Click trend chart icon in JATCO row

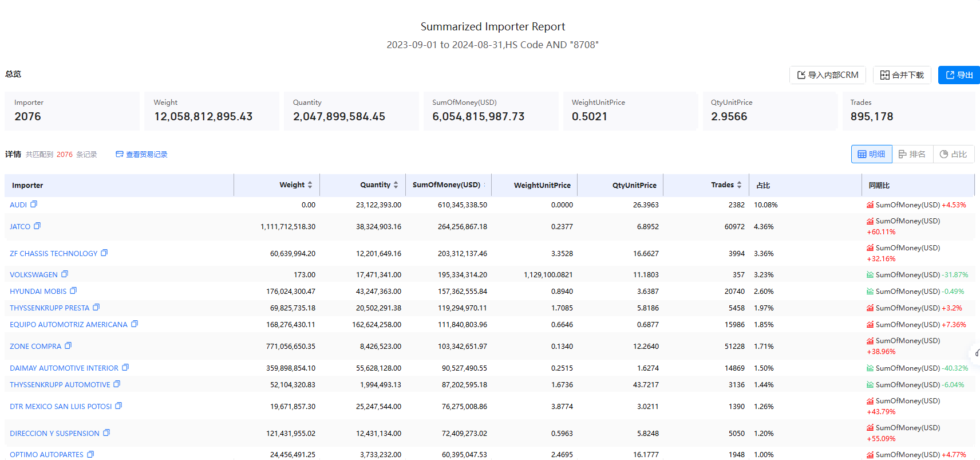[x=870, y=221]
